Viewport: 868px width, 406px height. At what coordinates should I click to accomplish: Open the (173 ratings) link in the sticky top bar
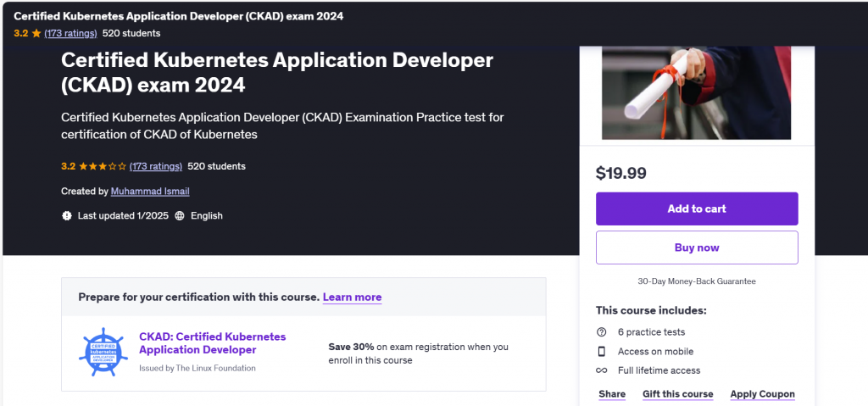[x=70, y=33]
